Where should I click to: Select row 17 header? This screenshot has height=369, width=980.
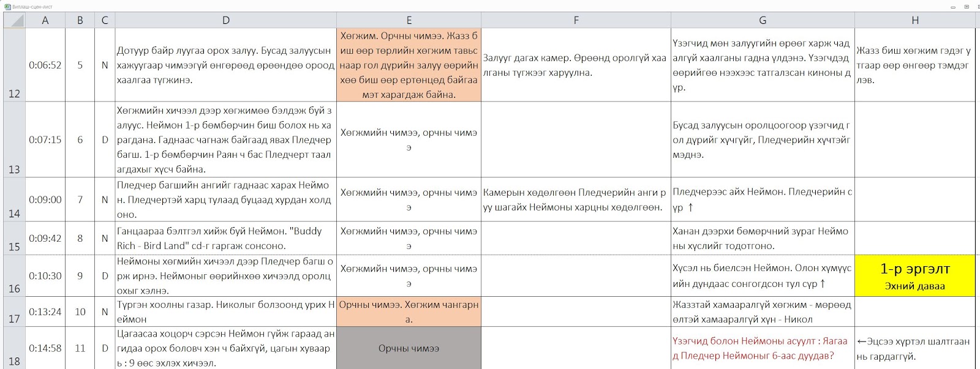pos(14,311)
